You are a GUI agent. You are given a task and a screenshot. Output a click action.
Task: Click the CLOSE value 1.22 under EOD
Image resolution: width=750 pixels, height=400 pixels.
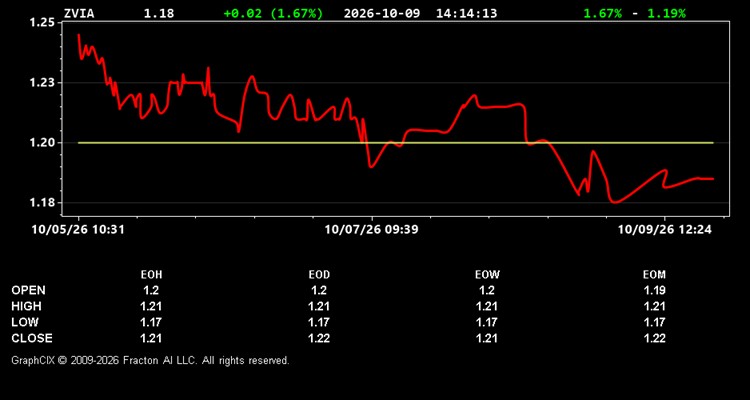319,338
